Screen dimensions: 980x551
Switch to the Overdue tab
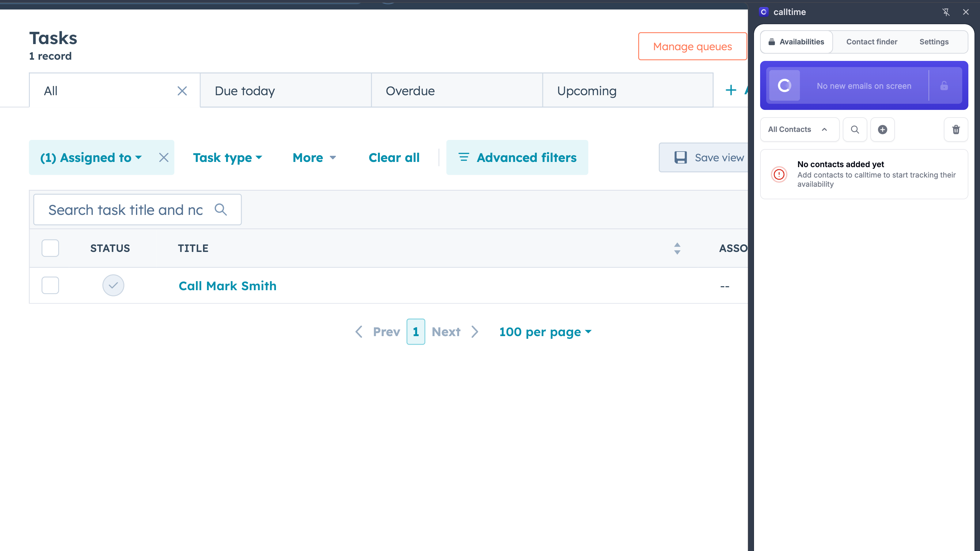click(410, 91)
